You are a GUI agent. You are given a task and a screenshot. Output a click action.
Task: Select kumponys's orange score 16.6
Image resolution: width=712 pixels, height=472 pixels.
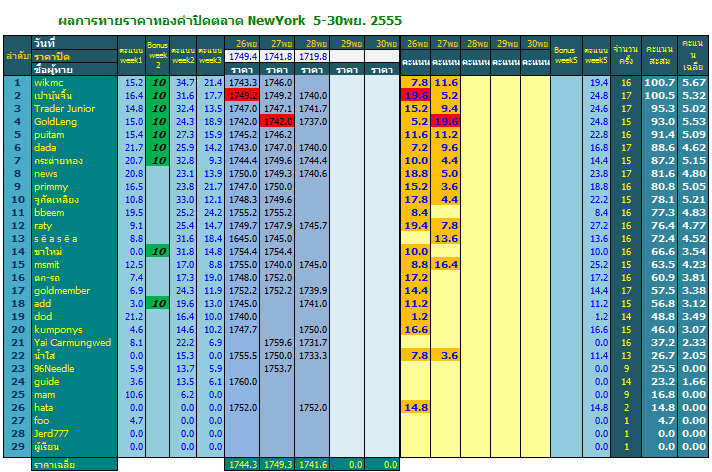415,330
